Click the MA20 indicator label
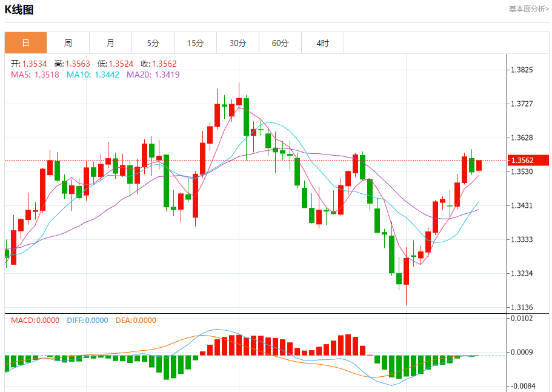This screenshot has height=392, width=552. (x=153, y=75)
